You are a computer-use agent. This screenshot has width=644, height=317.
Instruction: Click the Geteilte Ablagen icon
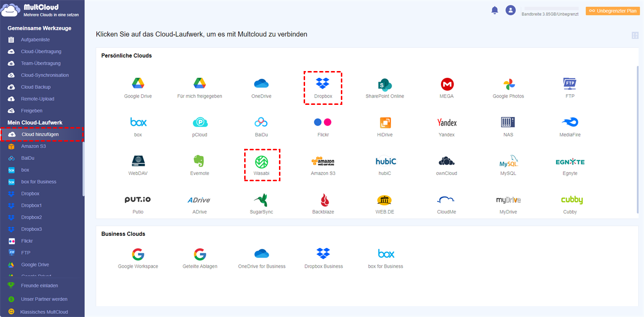pyautogui.click(x=200, y=254)
